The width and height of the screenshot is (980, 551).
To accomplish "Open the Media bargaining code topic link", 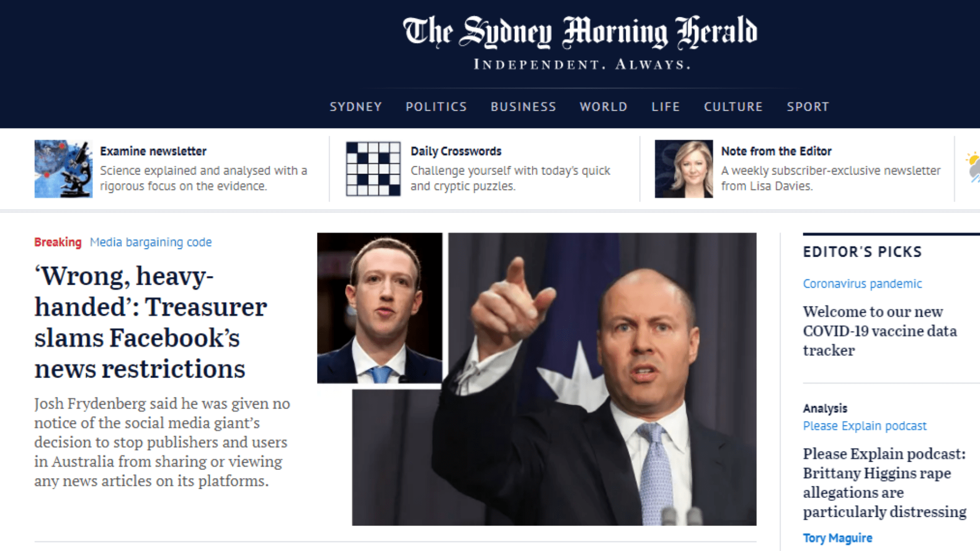I will [x=151, y=242].
